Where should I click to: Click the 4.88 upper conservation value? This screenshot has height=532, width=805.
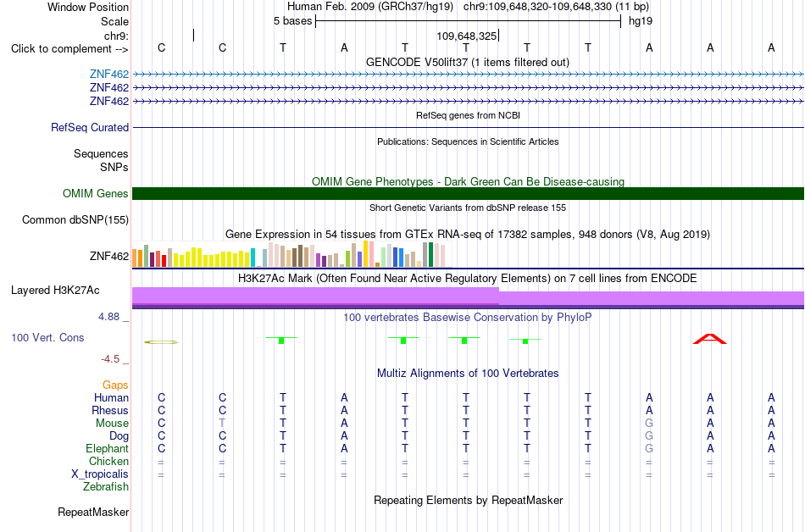click(108, 317)
